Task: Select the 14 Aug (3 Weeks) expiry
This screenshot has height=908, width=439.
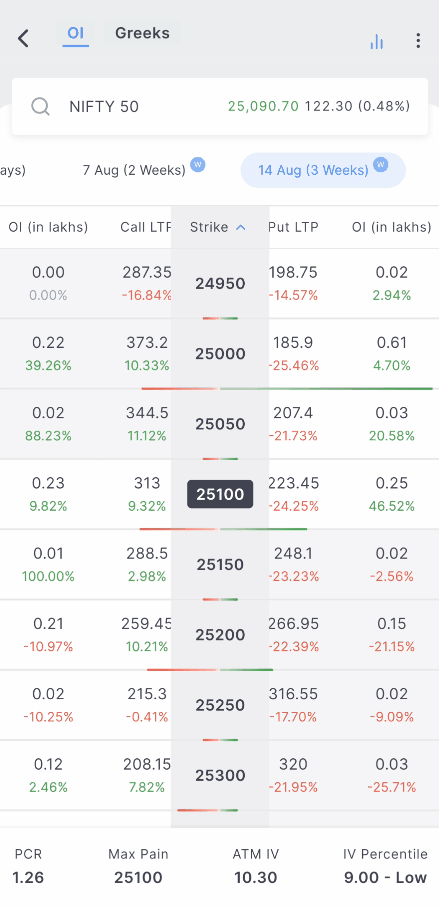Action: click(x=323, y=170)
